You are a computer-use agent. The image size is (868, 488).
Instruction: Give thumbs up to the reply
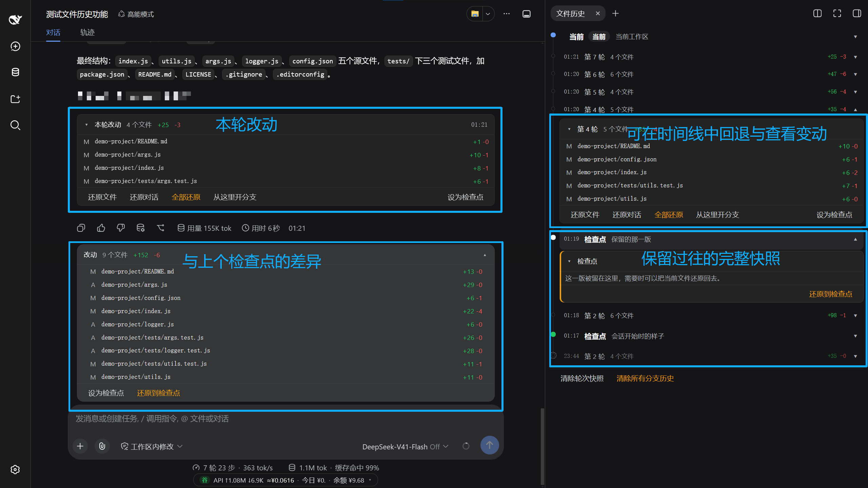(101, 228)
